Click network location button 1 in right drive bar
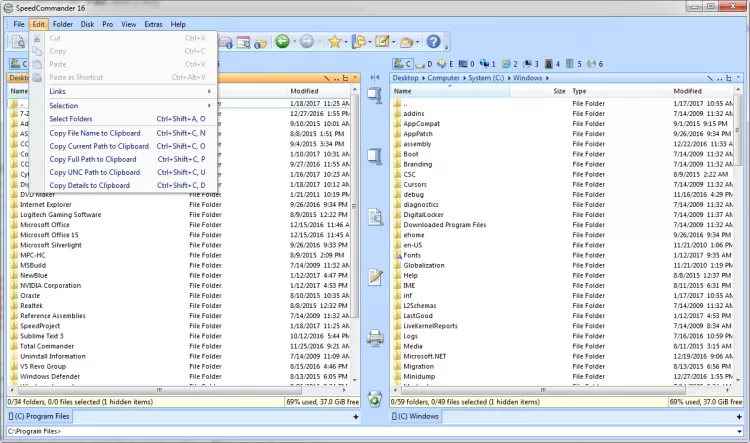Screen dimensions: 750x443 pyautogui.click(x=488, y=64)
